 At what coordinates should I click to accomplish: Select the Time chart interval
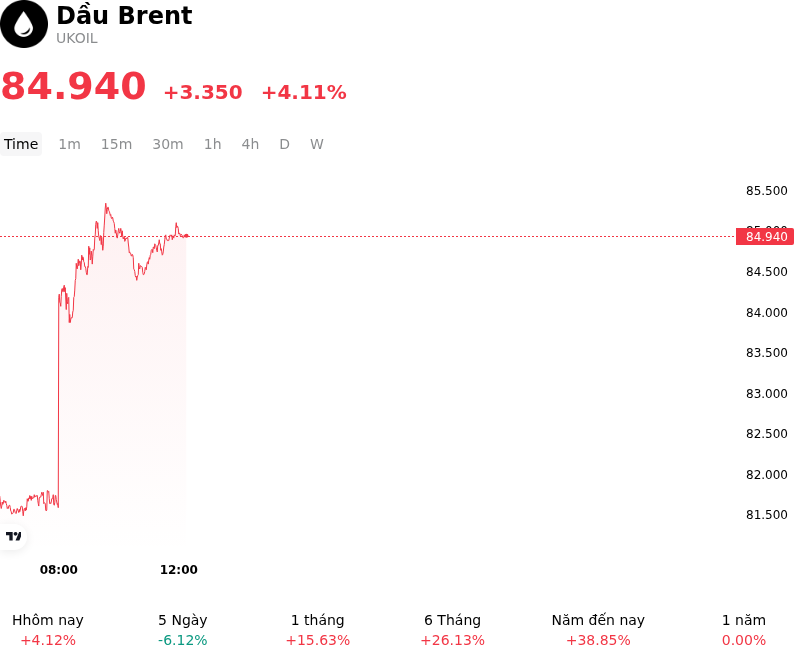(21, 144)
